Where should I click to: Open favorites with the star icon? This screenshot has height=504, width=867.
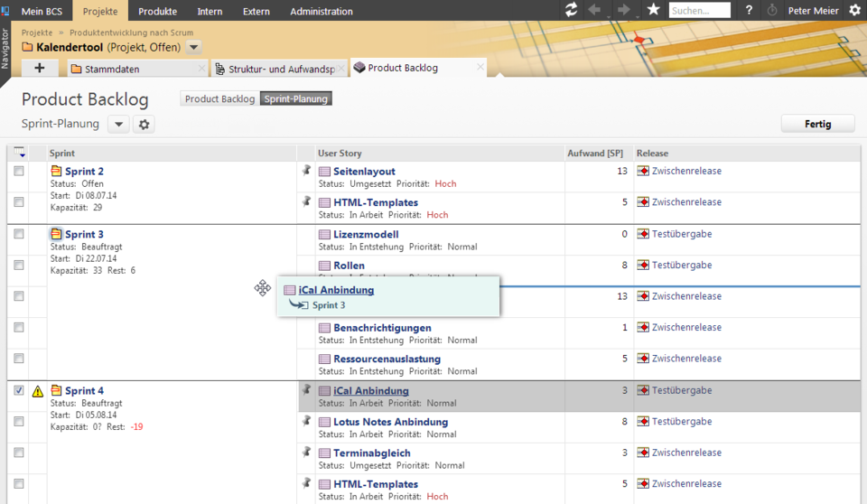[653, 10]
